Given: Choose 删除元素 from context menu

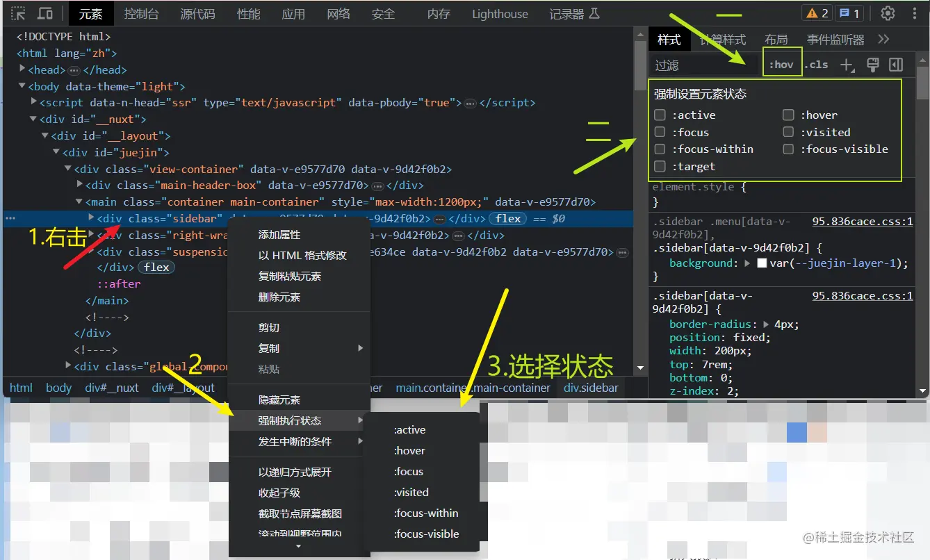Looking at the screenshot, I should [x=279, y=297].
